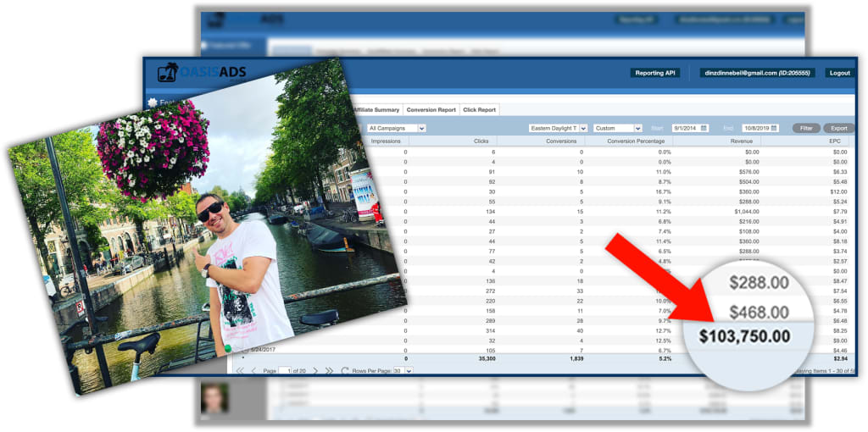The image size is (868, 432).
Task: Select the $504.00 revenue cell
Action: (748, 182)
